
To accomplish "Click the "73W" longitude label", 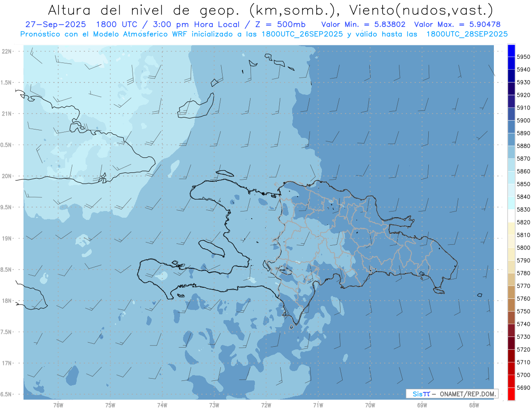I will (214, 405).
